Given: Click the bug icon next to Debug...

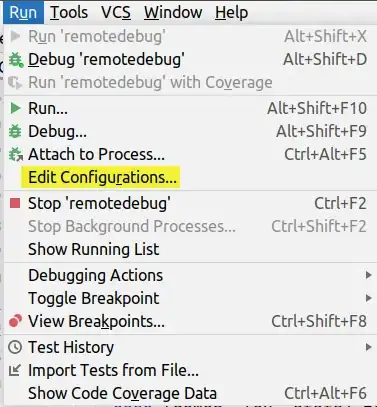Looking at the screenshot, I should pyautogui.click(x=15, y=131).
